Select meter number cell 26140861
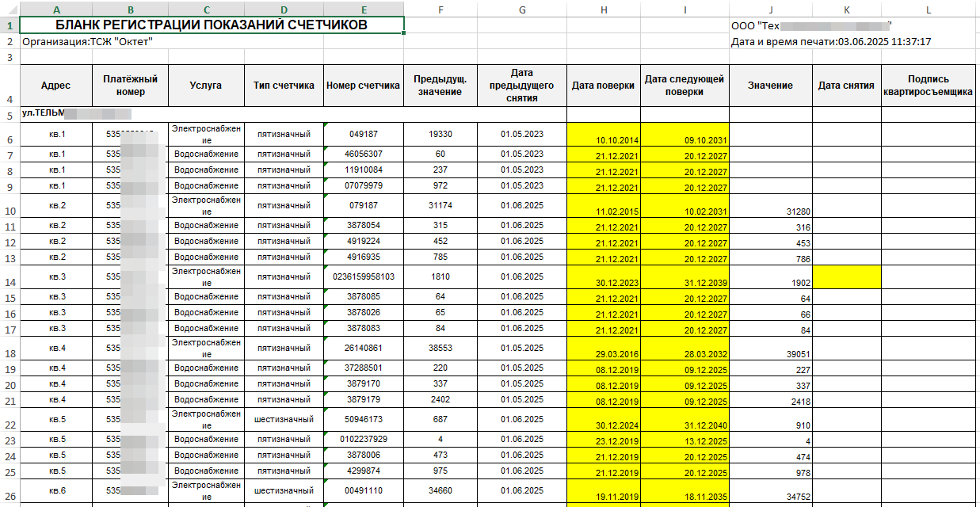980x507 pixels. (x=364, y=348)
